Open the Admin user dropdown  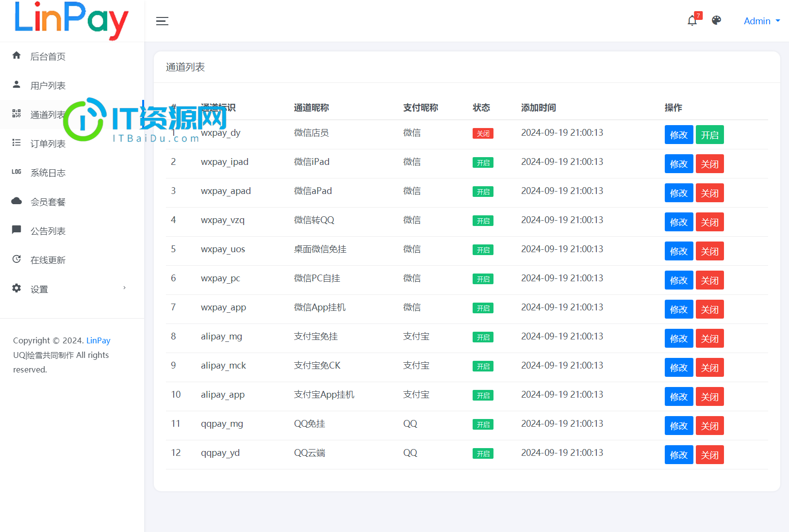pyautogui.click(x=762, y=21)
